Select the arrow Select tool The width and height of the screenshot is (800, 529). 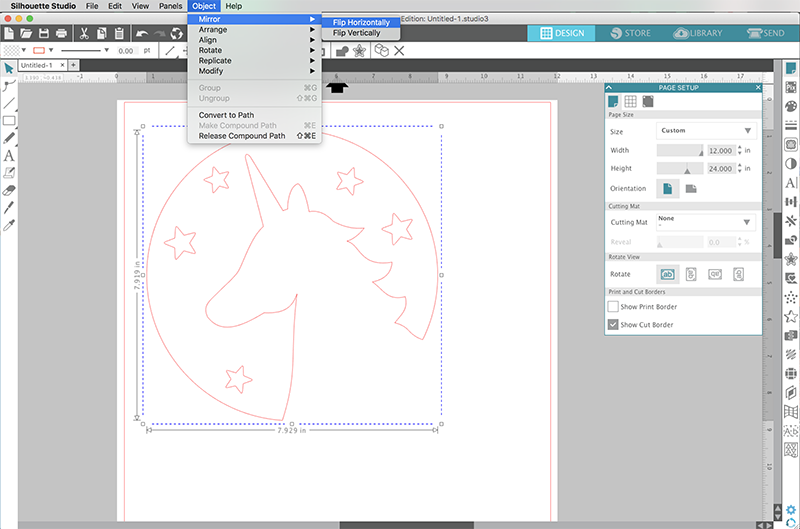(9, 68)
